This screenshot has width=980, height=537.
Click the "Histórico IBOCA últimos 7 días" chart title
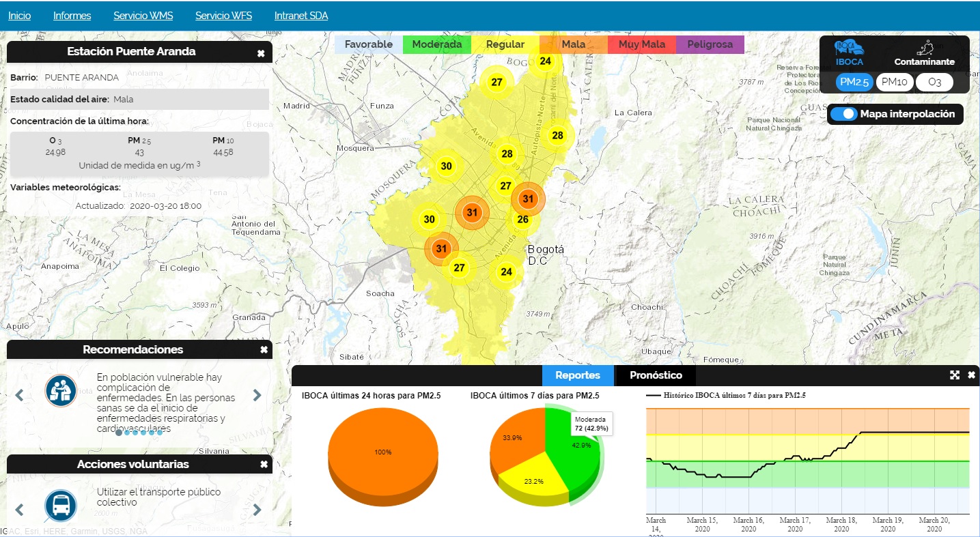(x=734, y=395)
